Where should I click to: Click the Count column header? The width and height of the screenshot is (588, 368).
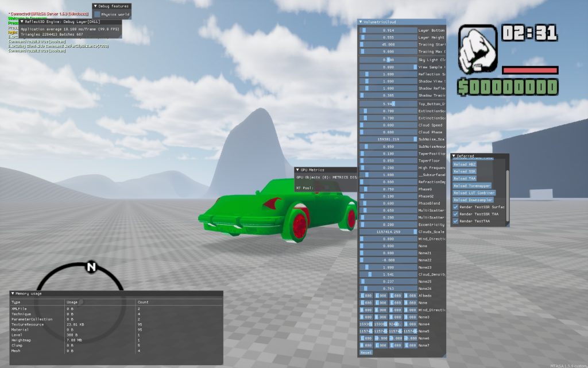coord(143,301)
